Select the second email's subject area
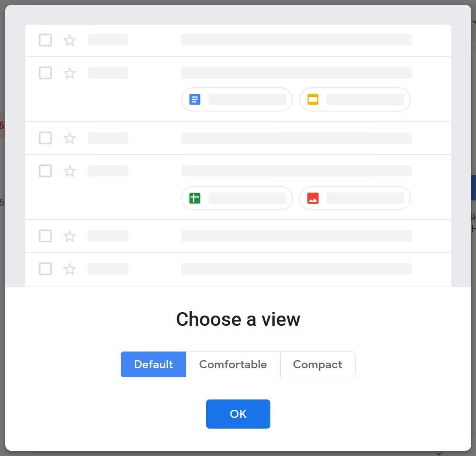Viewport: 476px width, 456px height. [x=296, y=73]
